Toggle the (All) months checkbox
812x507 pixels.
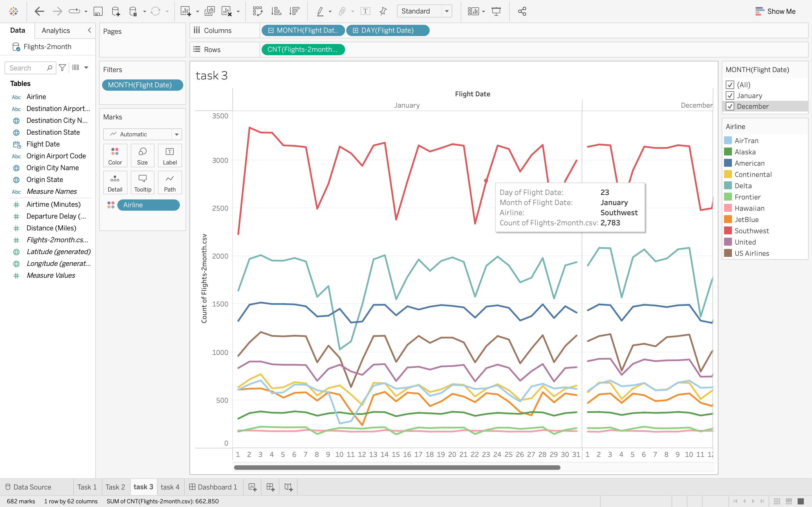coord(730,85)
